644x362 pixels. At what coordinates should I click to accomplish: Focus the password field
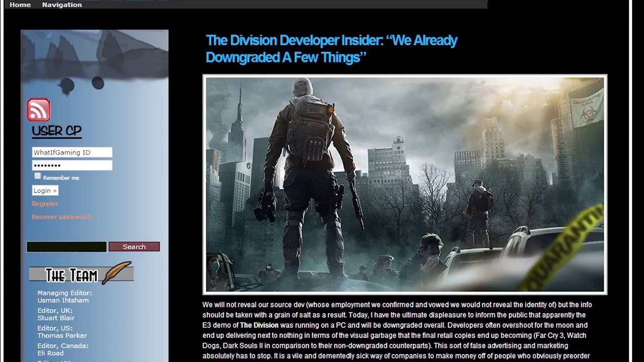point(72,165)
